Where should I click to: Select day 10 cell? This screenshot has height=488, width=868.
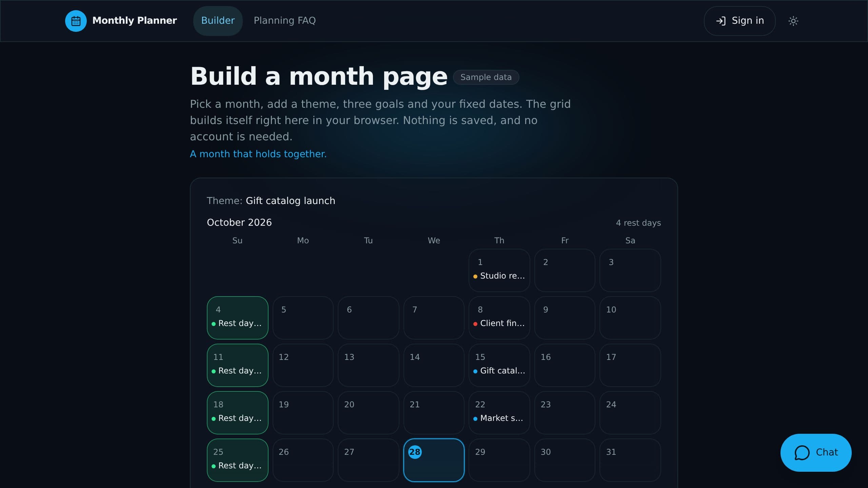pyautogui.click(x=630, y=318)
